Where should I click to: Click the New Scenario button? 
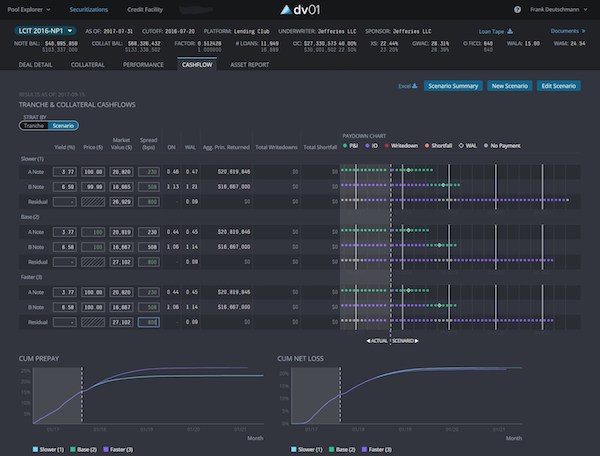click(510, 87)
